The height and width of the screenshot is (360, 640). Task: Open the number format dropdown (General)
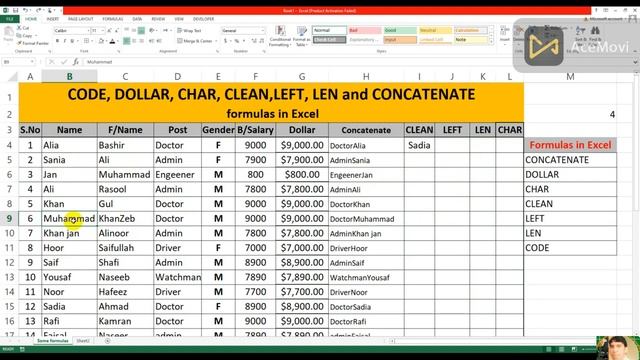pyautogui.click(x=262, y=31)
